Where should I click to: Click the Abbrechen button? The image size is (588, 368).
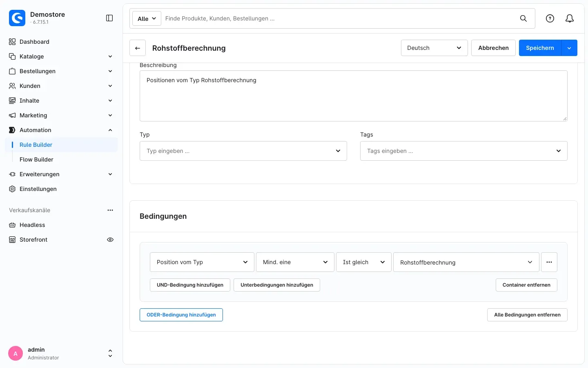click(493, 48)
